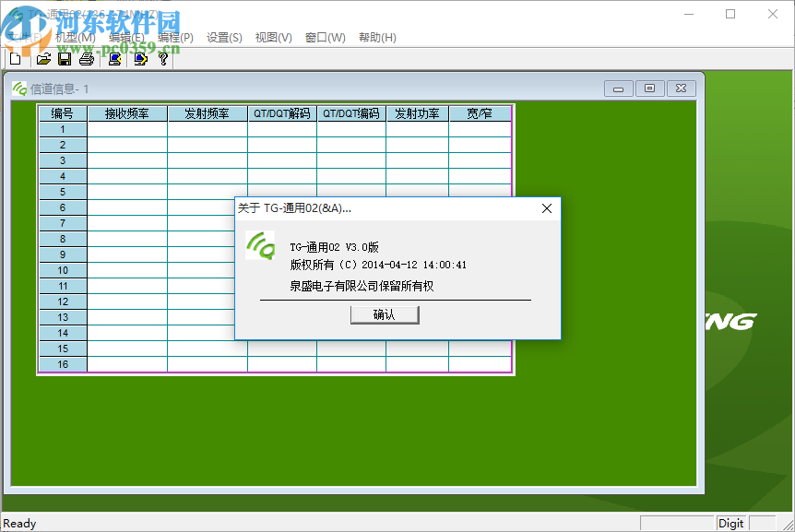Minimize the 信道信息 child window
The width and height of the screenshot is (795, 532).
point(618,89)
